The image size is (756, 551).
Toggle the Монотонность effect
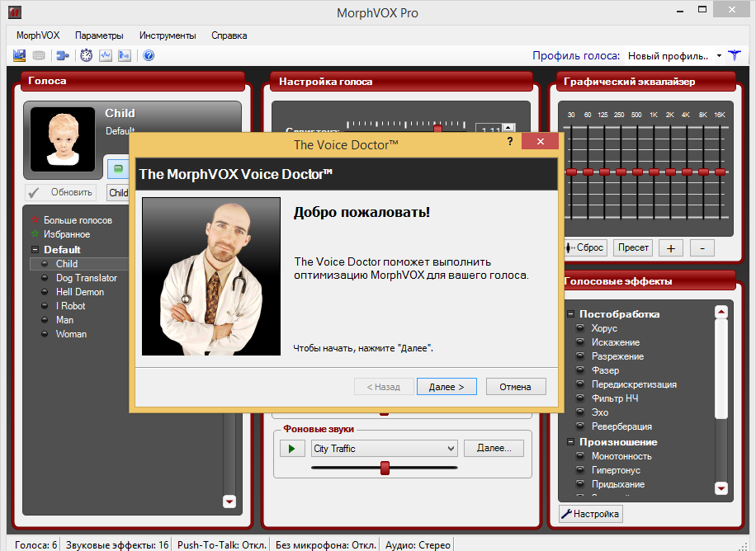click(580, 456)
